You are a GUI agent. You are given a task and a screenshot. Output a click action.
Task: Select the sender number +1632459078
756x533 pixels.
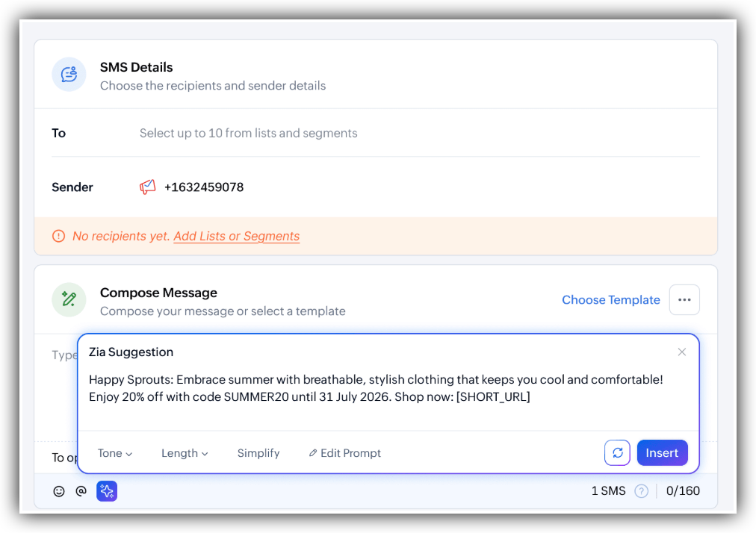point(204,187)
